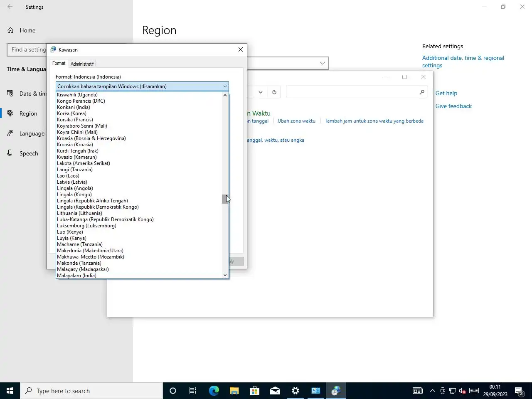Image resolution: width=532 pixels, height=399 pixels.
Task: Click the Control Panel search field
Action: (x=357, y=92)
